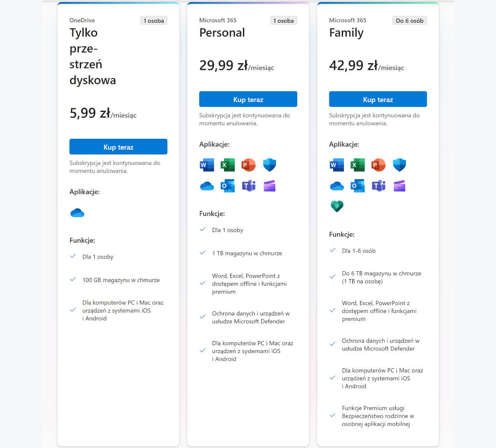Select the Outlook icon in the Personal plan
The image size is (496, 448).
tap(228, 185)
